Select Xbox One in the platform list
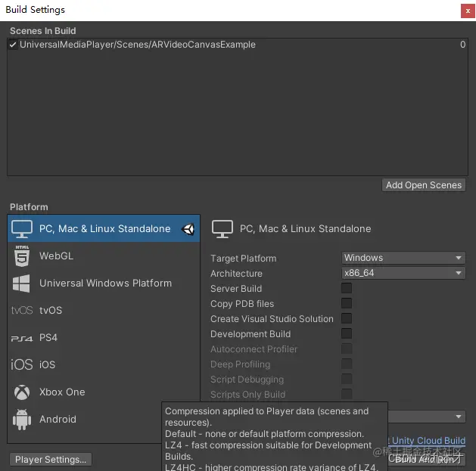Screen dimensions: 476x471 tap(104, 392)
